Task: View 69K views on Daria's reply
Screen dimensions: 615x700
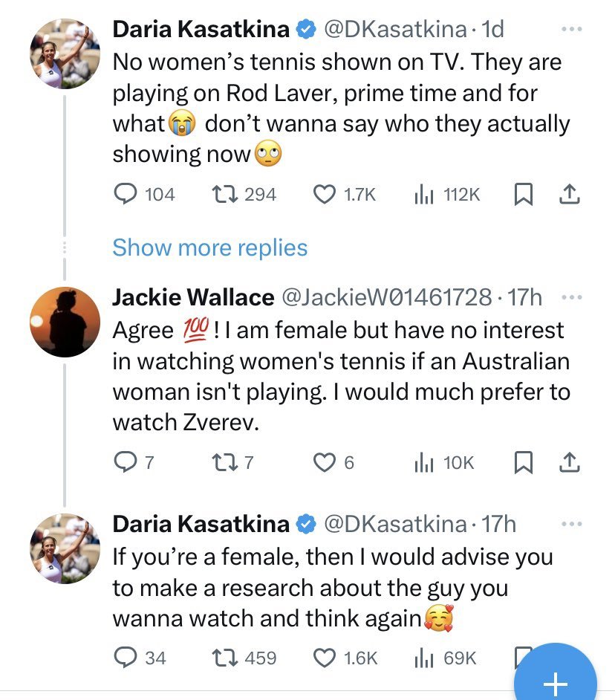Action: click(x=422, y=658)
